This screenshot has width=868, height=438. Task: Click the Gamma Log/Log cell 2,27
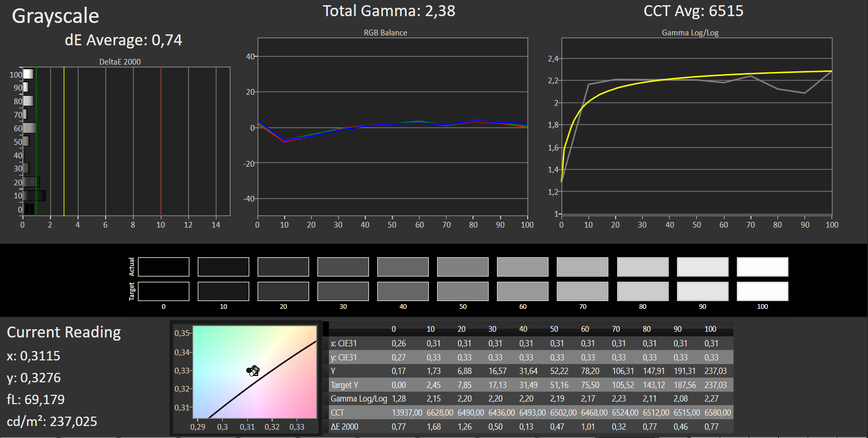[x=711, y=398]
